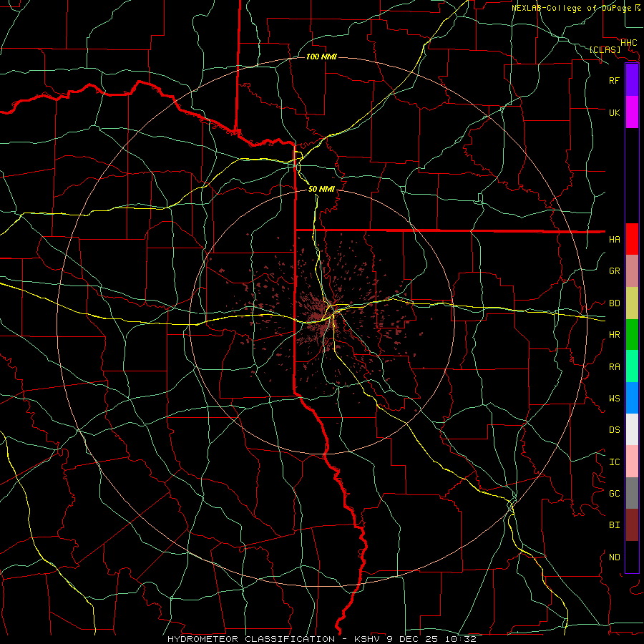This screenshot has width=644, height=644.
Task: Click the 10:32 time stamp
Action: pos(460,639)
